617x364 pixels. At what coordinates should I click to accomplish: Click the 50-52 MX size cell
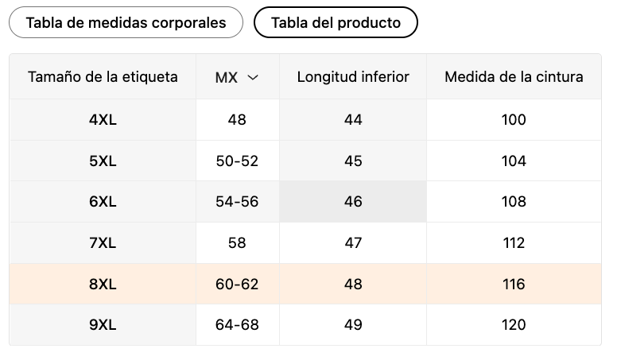tap(237, 161)
